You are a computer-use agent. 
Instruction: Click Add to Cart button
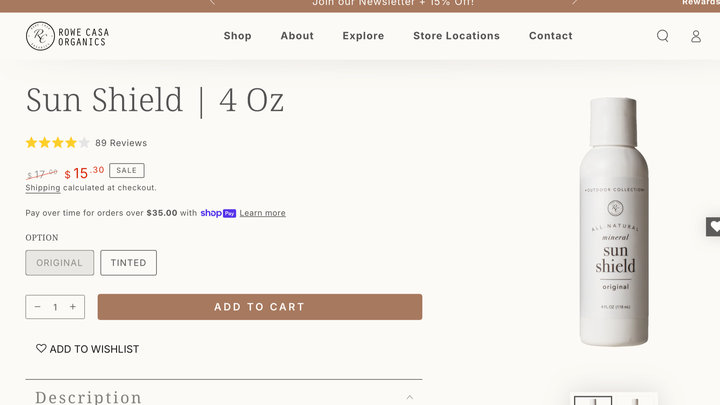coord(260,307)
